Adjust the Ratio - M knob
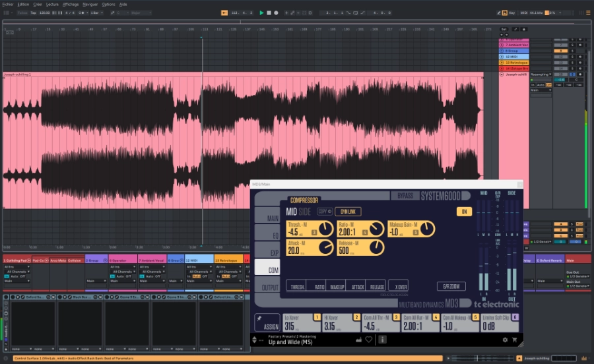 point(376,229)
